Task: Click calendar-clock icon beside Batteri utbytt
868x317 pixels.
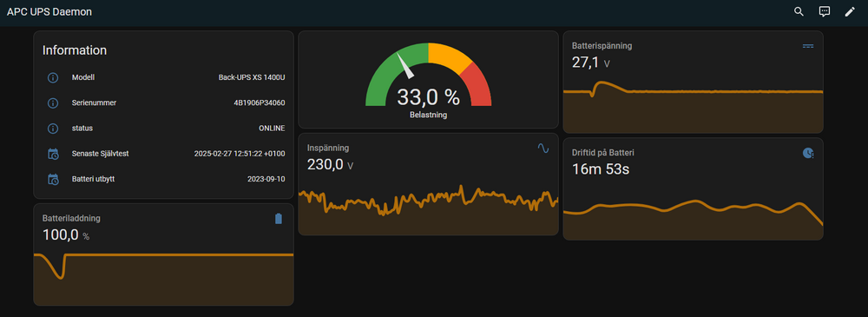Action: click(x=53, y=180)
